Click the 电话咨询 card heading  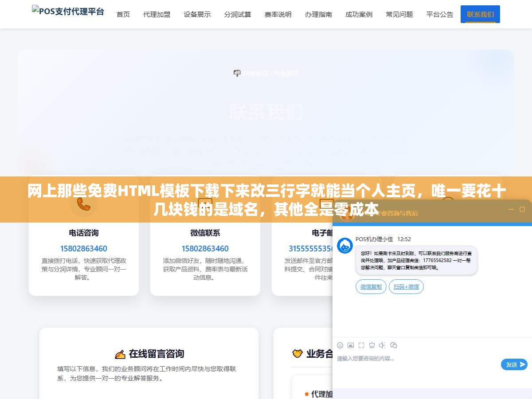(84, 233)
